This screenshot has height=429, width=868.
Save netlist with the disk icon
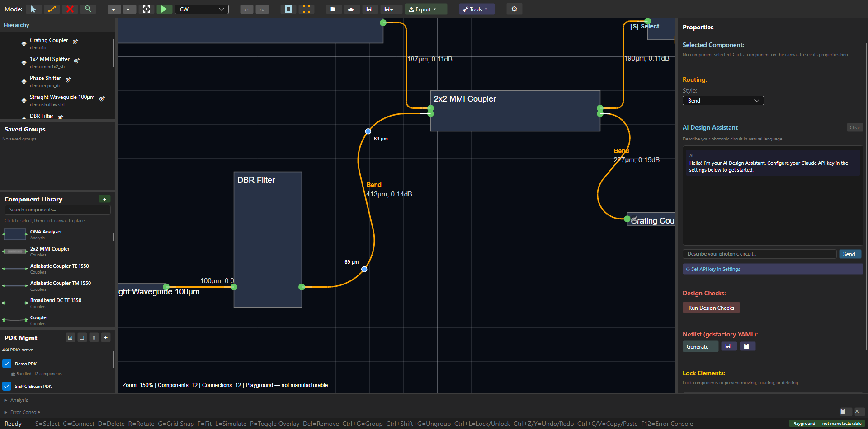pyautogui.click(x=728, y=346)
